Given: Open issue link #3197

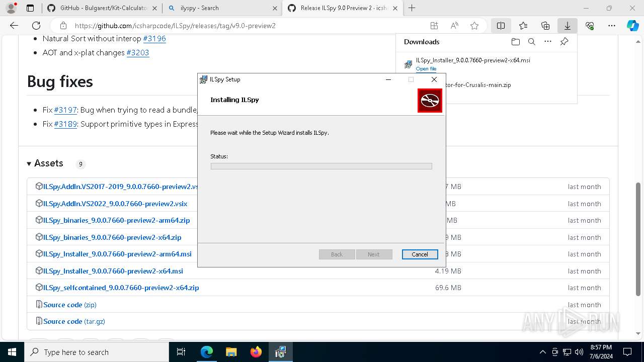Looking at the screenshot, I should [x=65, y=110].
